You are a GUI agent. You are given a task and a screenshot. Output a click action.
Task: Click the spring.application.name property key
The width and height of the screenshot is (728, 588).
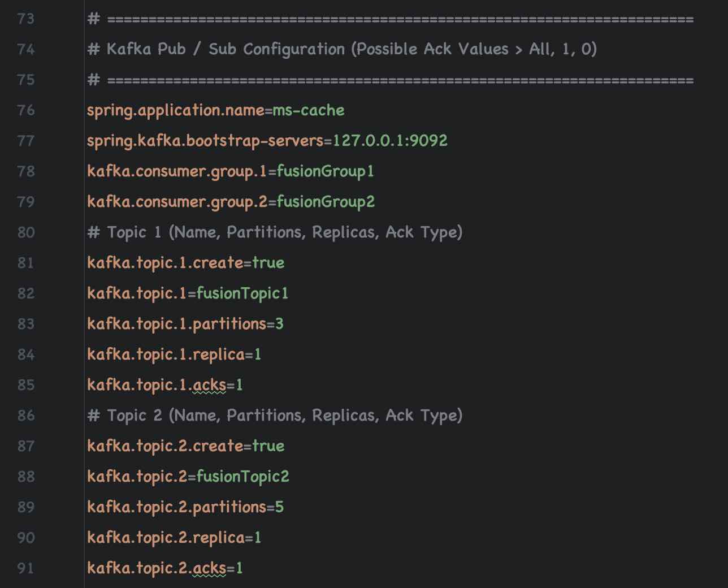point(176,110)
